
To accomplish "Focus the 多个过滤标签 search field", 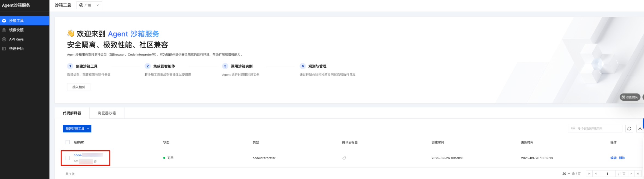I will pyautogui.click(x=595, y=129).
